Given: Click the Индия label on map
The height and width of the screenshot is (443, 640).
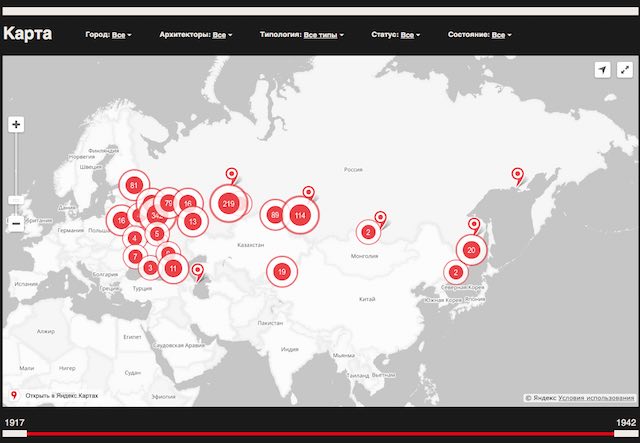Looking at the screenshot, I should pyautogui.click(x=289, y=349).
